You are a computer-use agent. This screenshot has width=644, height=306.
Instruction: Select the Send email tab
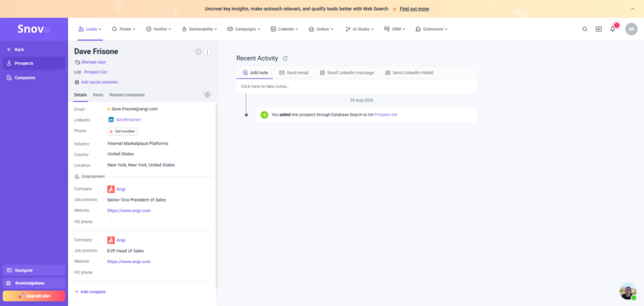point(293,73)
